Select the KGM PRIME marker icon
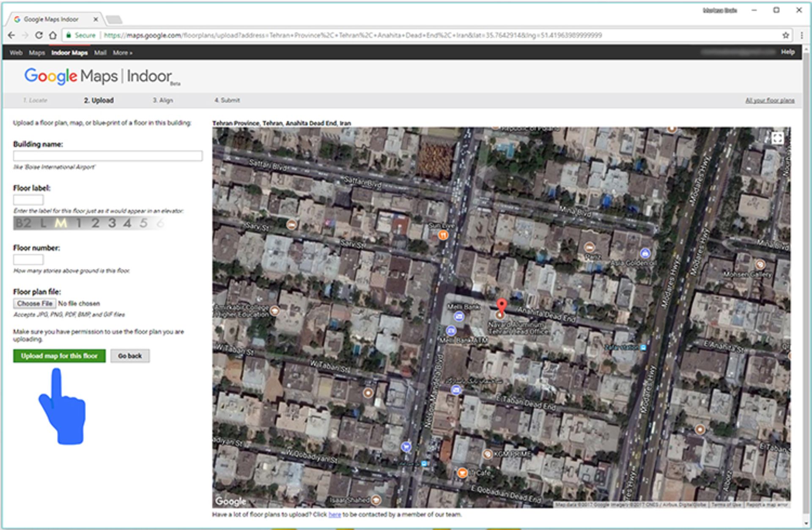This screenshot has width=812, height=530. (488, 454)
